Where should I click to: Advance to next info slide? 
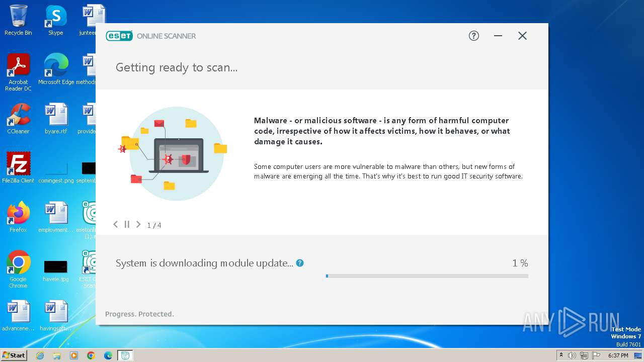[x=138, y=224]
